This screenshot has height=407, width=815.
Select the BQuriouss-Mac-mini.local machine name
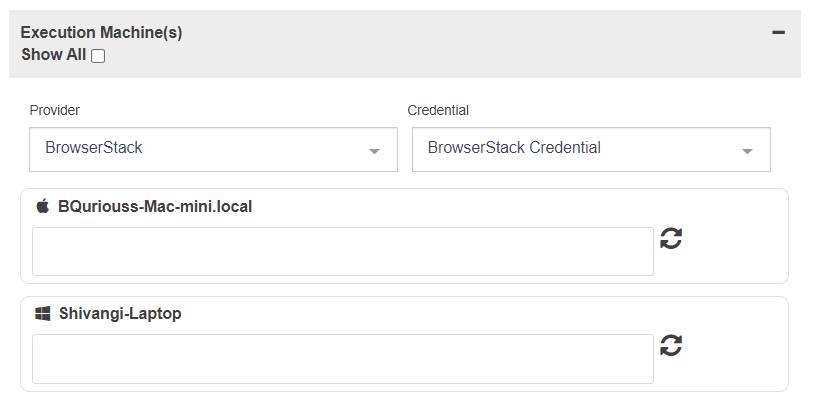(x=155, y=206)
